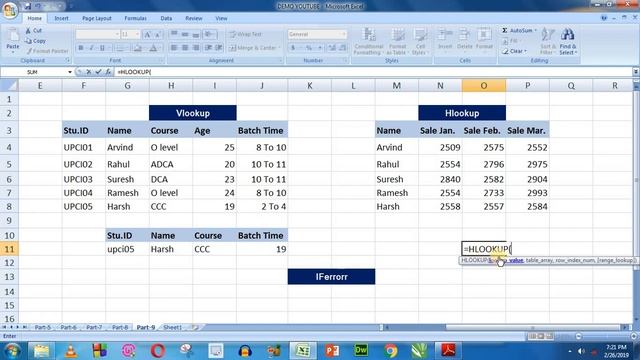Expand the Merge & Center dropdown arrow
Image resolution: width=640 pixels, height=360 pixels.
point(280,48)
